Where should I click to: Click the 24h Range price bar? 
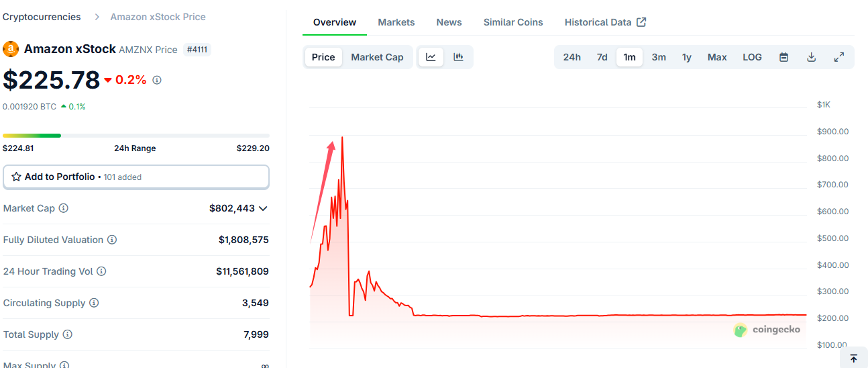[x=136, y=136]
